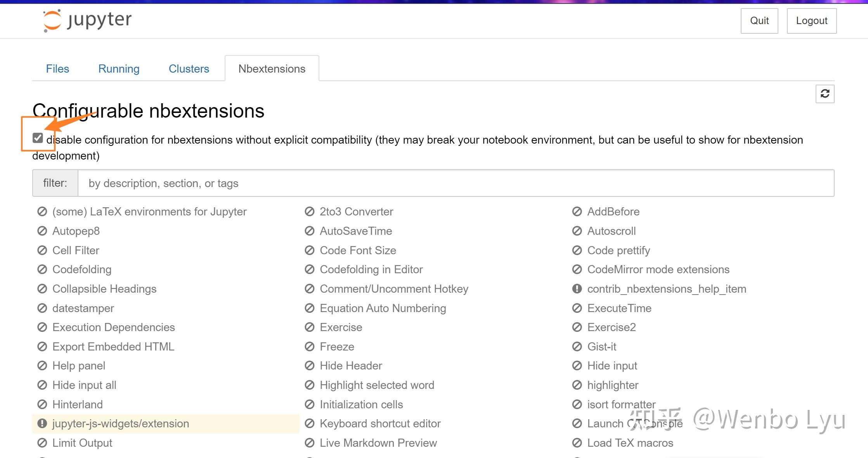Click the disabled icon next to Gist-it
This screenshot has width=868, height=458.
pos(577,347)
